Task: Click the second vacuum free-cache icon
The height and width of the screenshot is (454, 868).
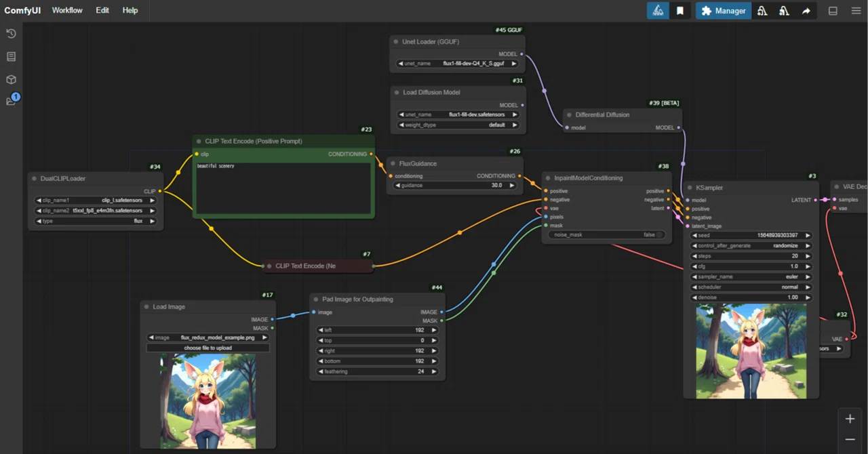Action: tap(784, 11)
